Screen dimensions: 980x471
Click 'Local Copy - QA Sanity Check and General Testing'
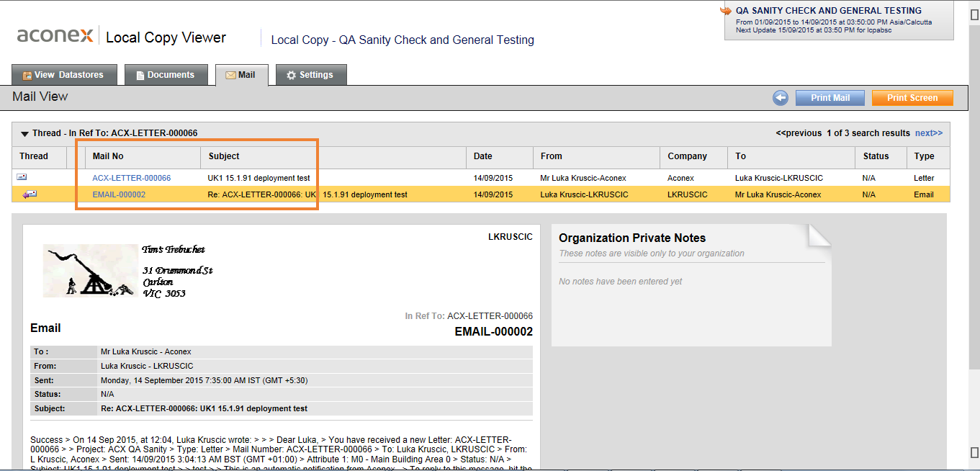pyautogui.click(x=403, y=40)
